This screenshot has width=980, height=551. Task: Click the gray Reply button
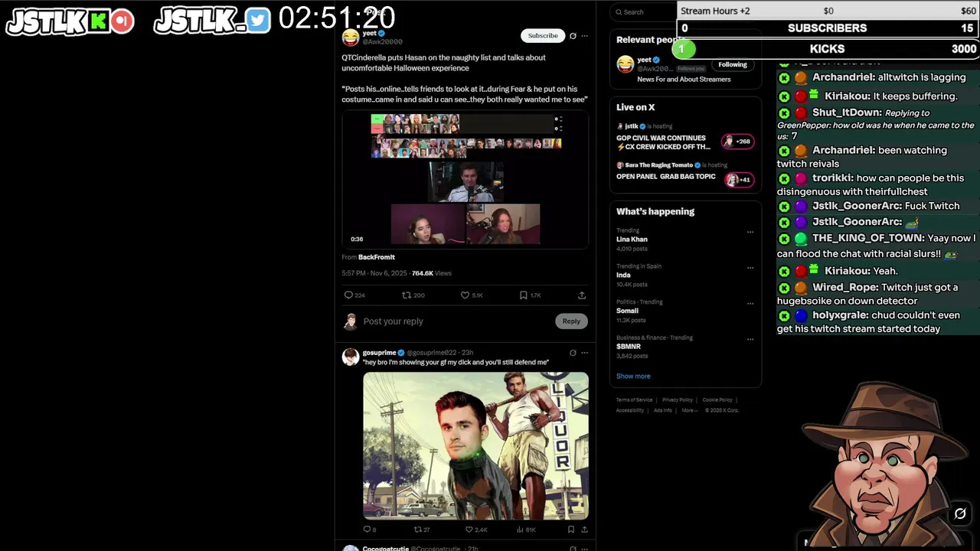point(571,321)
